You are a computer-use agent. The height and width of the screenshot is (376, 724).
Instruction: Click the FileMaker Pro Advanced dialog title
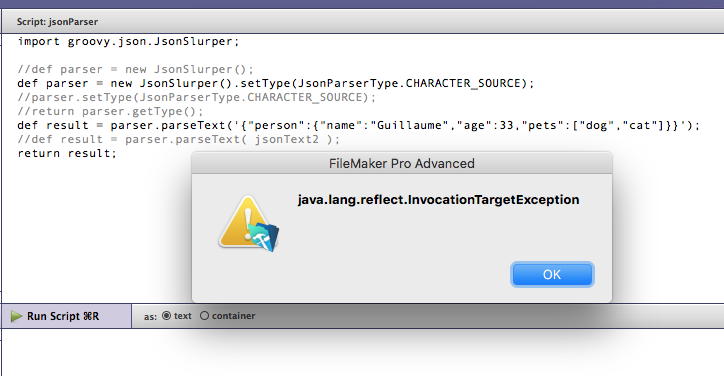coord(401,164)
